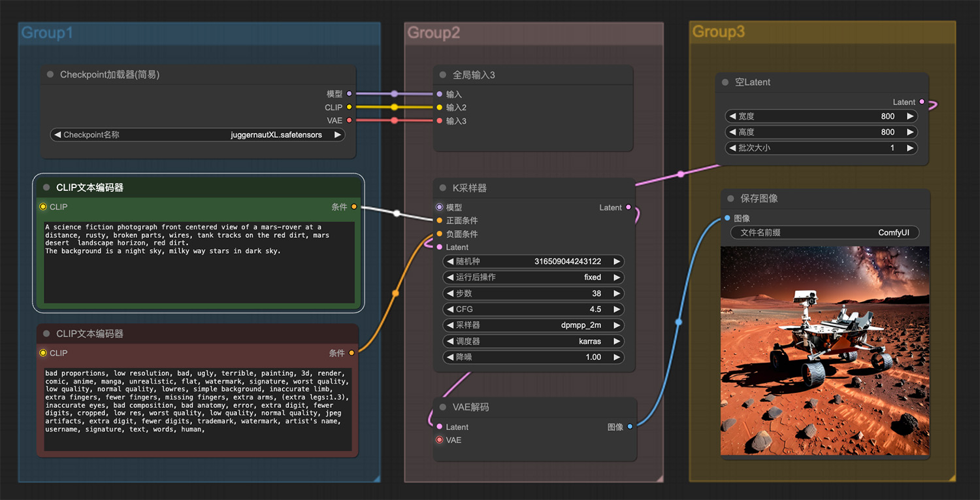The width and height of the screenshot is (980, 500).
Task: Decrease 降噪 with its left arrow
Action: point(450,357)
